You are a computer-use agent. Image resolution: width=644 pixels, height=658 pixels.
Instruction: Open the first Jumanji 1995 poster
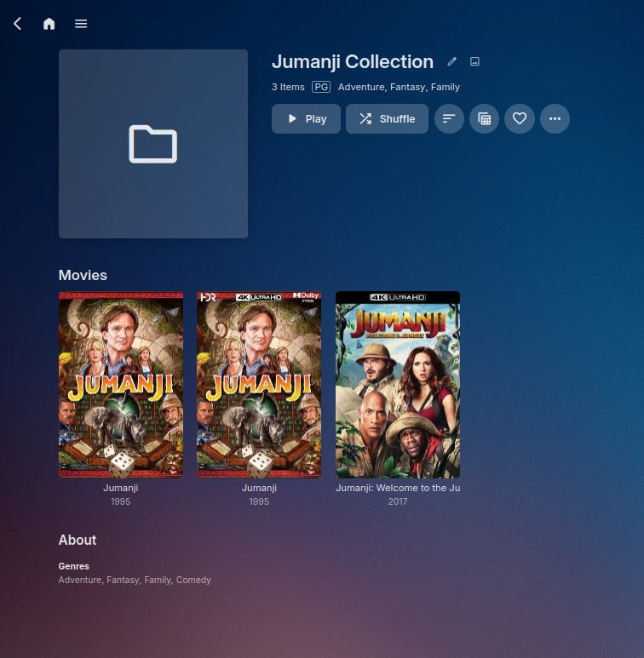click(121, 385)
